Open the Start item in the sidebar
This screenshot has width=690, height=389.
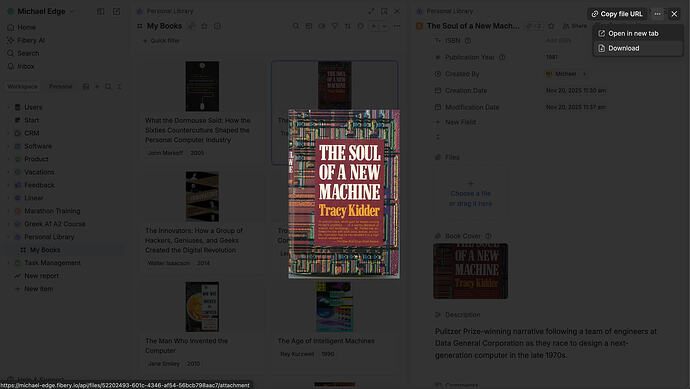[31, 120]
